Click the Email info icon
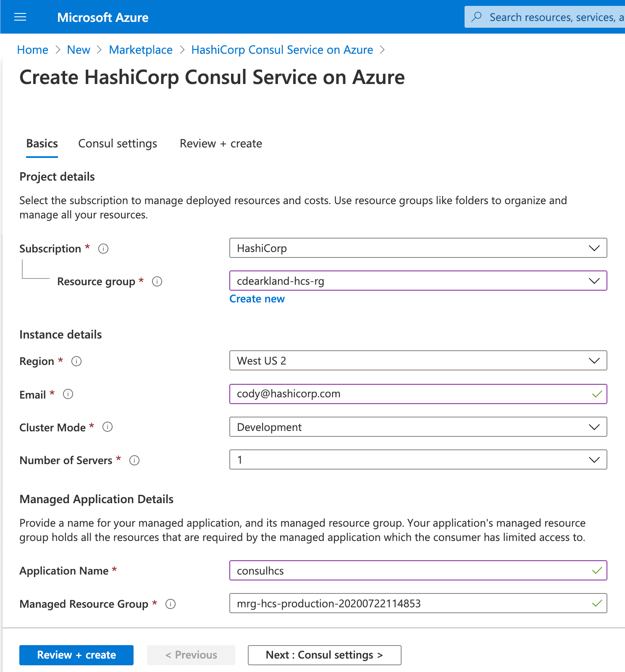The height and width of the screenshot is (672, 625). pos(68,394)
